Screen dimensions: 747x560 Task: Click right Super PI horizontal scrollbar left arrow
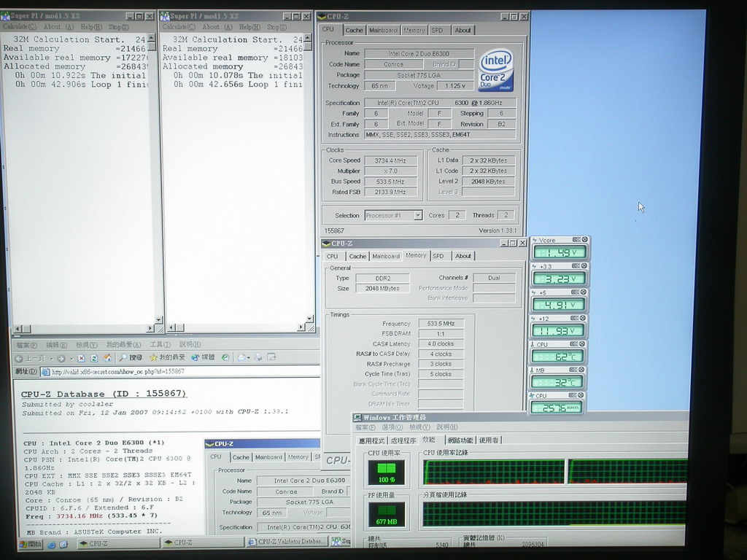171,328
